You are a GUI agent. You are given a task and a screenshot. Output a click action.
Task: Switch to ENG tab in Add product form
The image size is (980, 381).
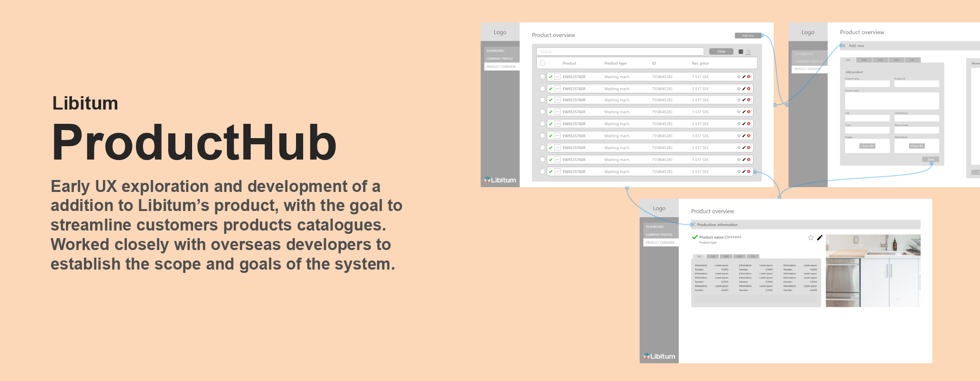(864, 60)
